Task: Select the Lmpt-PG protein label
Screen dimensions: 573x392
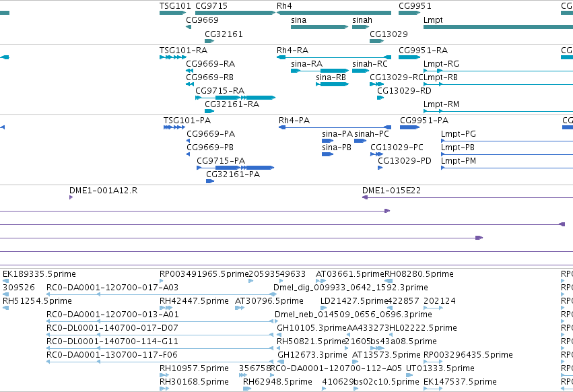Action: pos(459,134)
